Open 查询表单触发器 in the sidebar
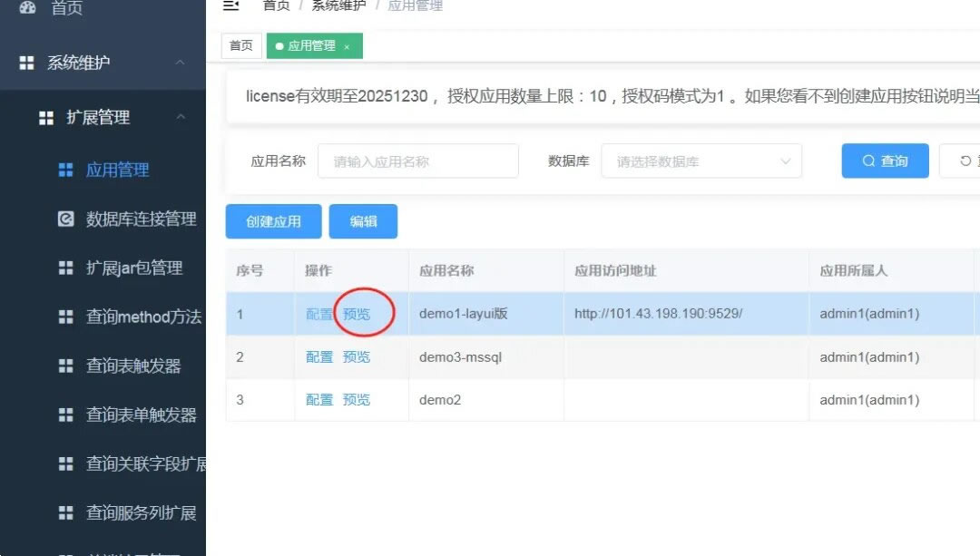 click(x=141, y=415)
